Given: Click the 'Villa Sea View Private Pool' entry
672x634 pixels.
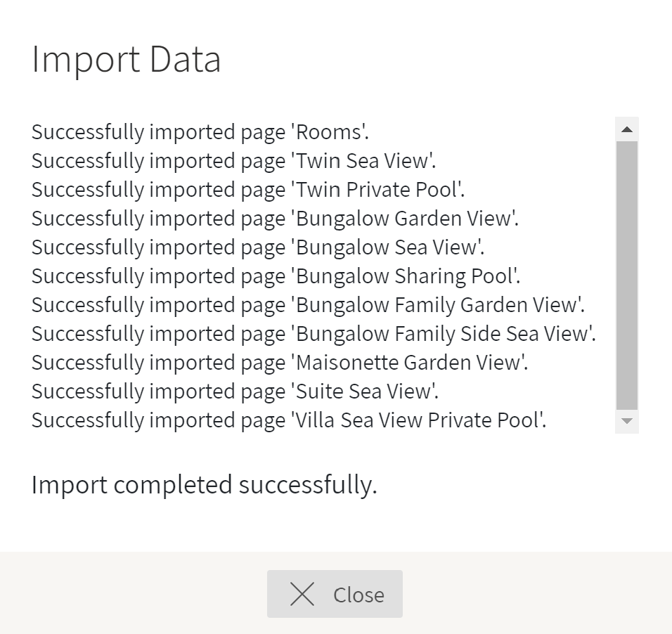Looking at the screenshot, I should 290,420.
